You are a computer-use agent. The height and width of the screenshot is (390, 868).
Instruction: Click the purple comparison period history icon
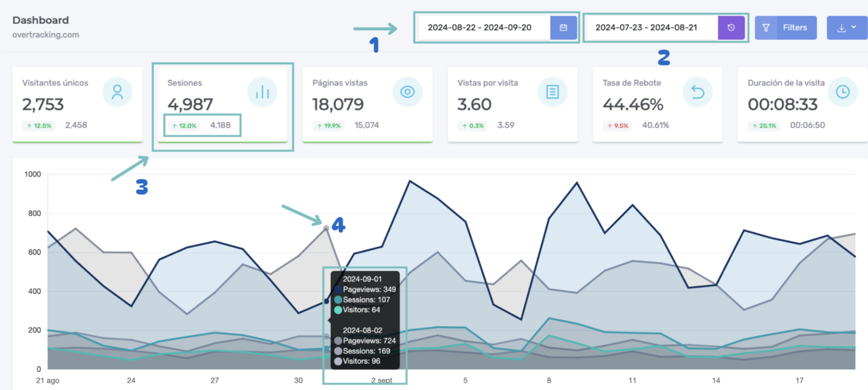pos(731,28)
